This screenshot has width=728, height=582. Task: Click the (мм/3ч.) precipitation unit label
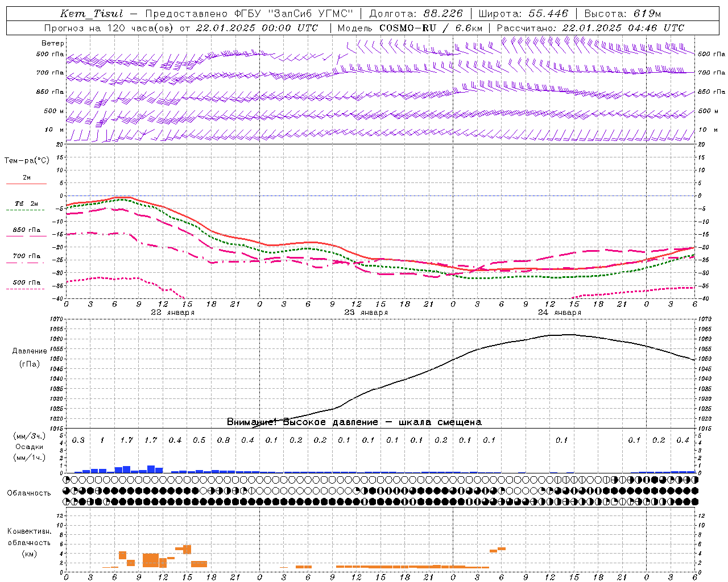pos(30,436)
